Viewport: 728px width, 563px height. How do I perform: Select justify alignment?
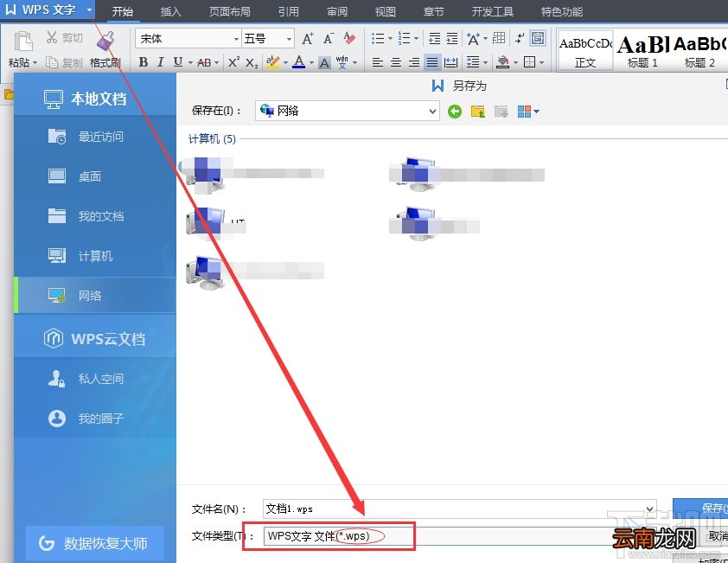[432, 62]
